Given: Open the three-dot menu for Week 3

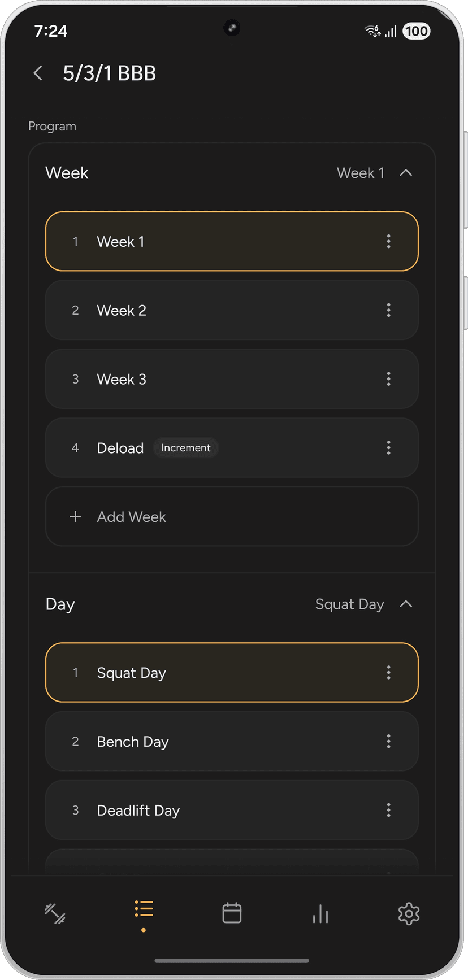Looking at the screenshot, I should pyautogui.click(x=388, y=379).
